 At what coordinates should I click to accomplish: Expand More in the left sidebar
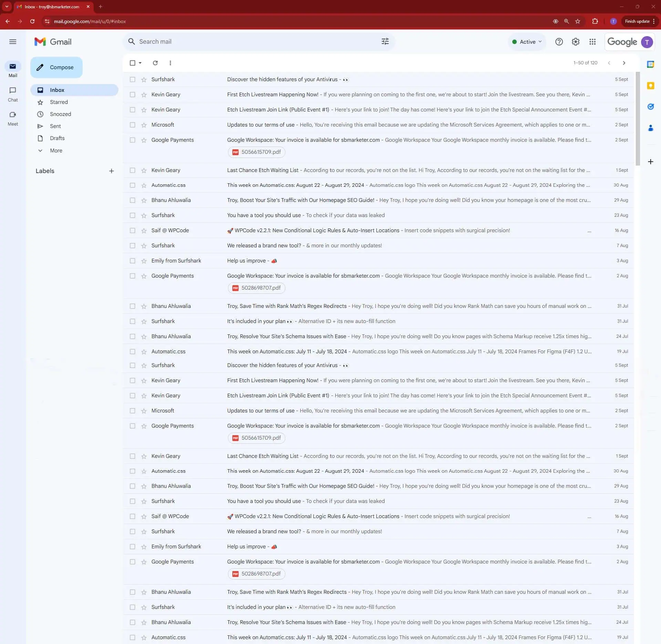(x=56, y=151)
